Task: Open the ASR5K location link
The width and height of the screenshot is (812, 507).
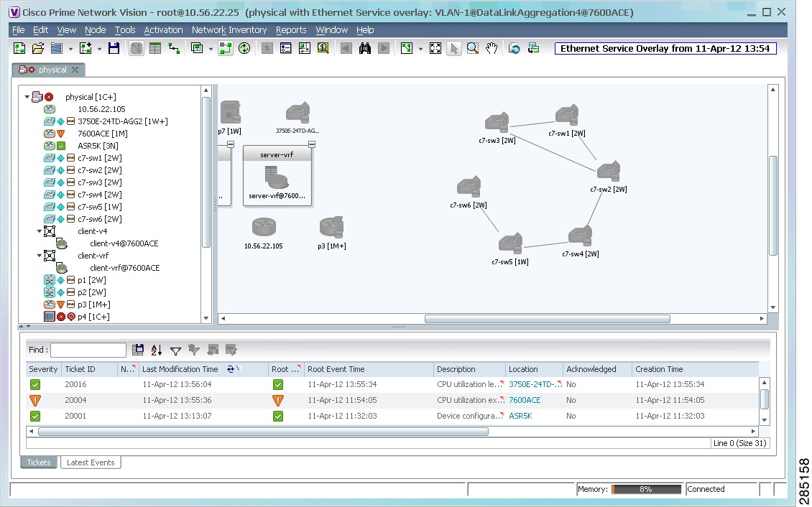Action: tap(520, 416)
